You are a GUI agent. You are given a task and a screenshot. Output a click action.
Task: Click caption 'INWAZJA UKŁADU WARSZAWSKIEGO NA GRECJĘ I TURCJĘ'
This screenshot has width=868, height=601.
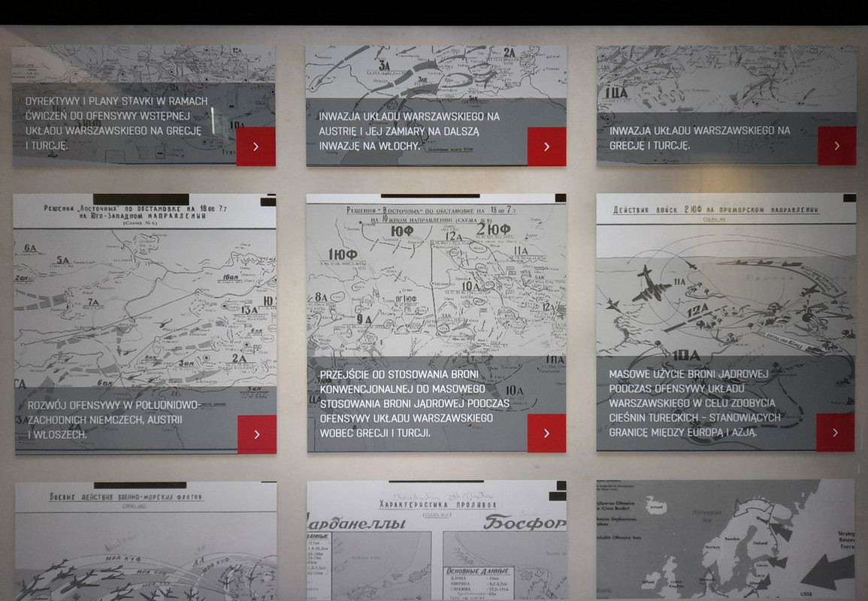coord(700,137)
